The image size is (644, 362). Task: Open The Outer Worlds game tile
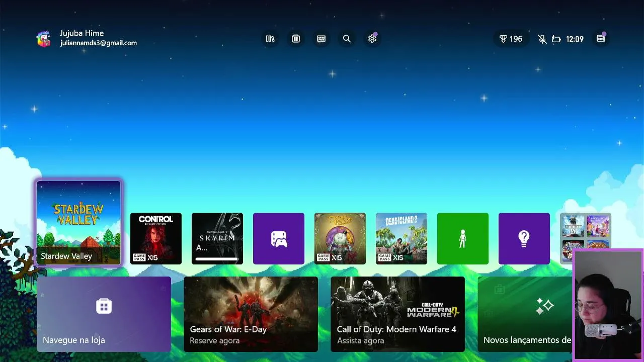coord(340,239)
